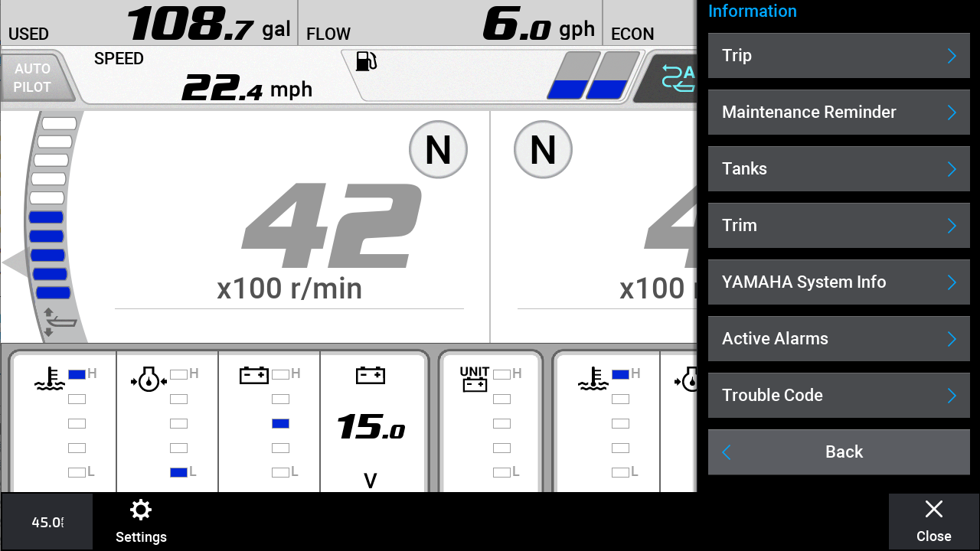980x551 pixels.
Task: Click the 45.0 depth readout
Action: click(x=47, y=522)
